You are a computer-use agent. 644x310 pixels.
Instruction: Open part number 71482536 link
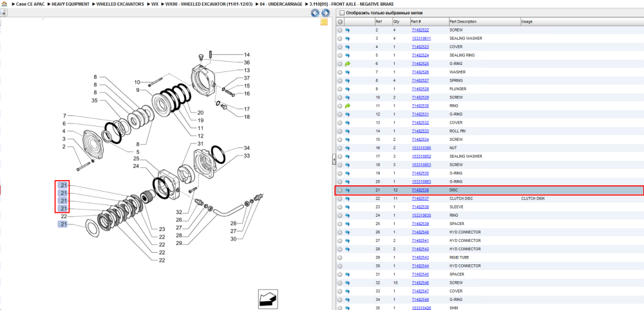pos(420,190)
